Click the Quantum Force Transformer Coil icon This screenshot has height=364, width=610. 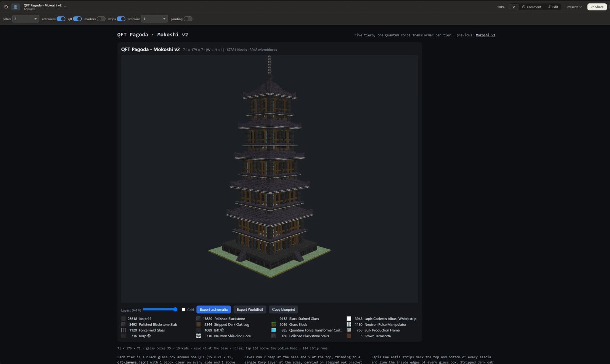coord(273,330)
